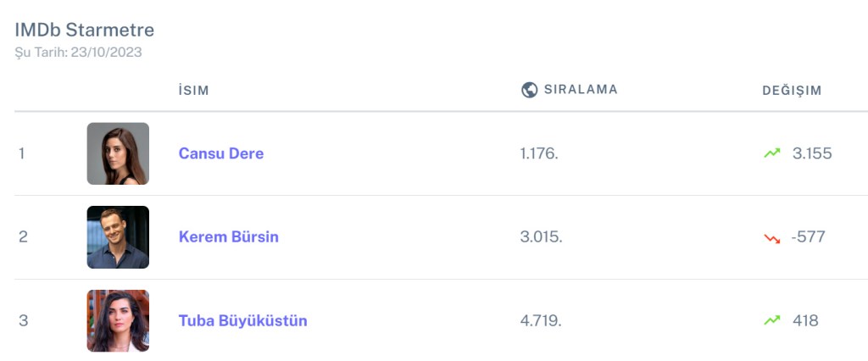Sort by the DEĞİŞİM column header
868x361 pixels.
792,91
